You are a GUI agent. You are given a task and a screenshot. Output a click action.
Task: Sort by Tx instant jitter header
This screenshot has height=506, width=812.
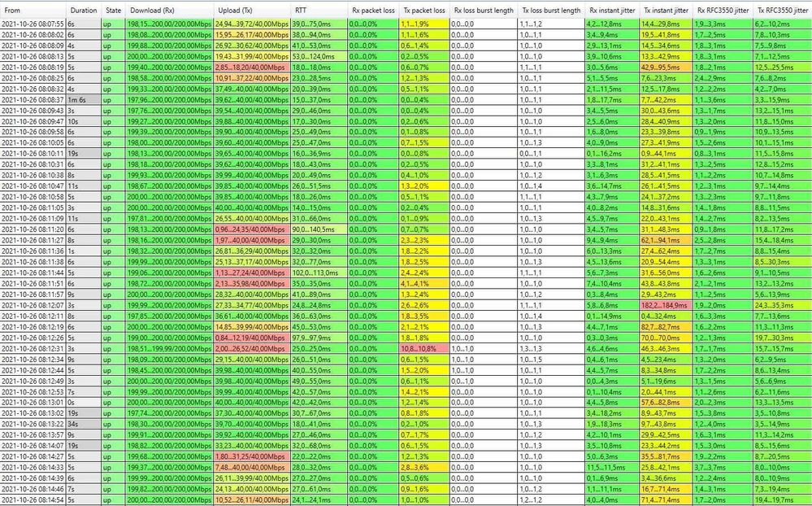click(x=666, y=10)
